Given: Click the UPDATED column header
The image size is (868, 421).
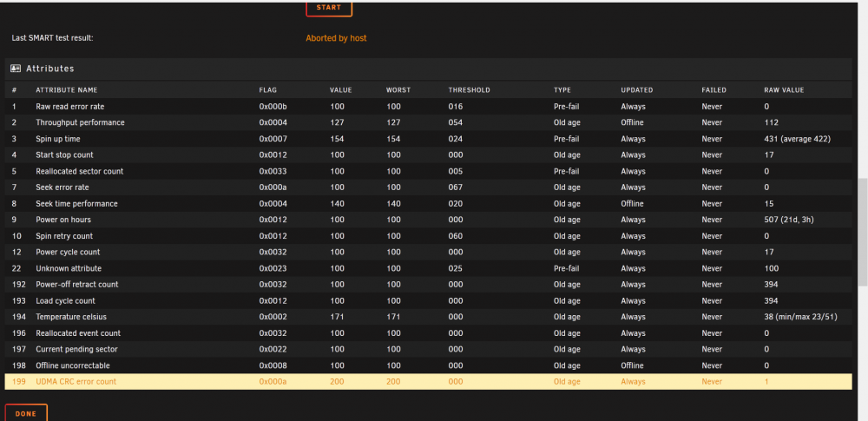Looking at the screenshot, I should tap(636, 89).
